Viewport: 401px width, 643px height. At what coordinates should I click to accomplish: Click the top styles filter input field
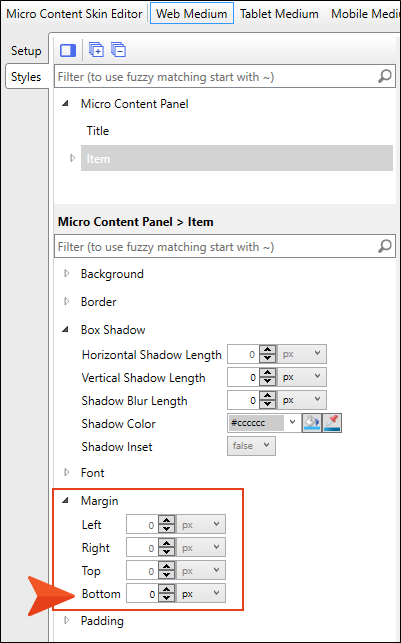click(x=216, y=76)
